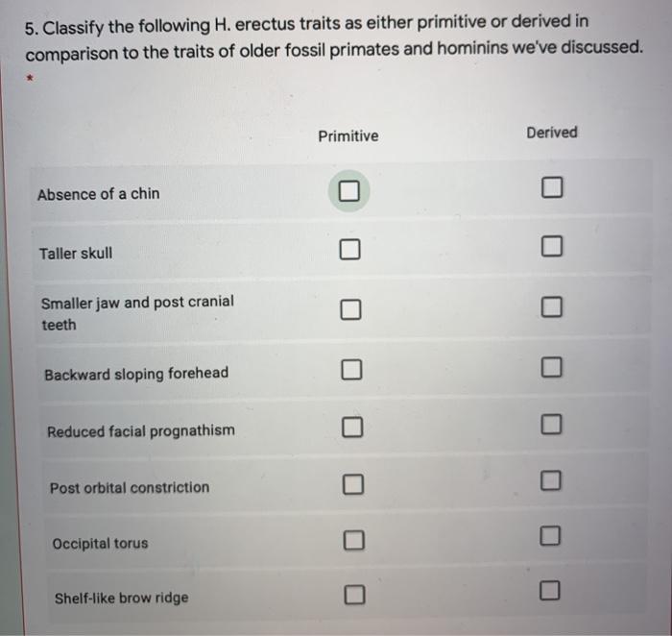
Task: Check Primitive for Absence of a chin
Action: coord(348,191)
